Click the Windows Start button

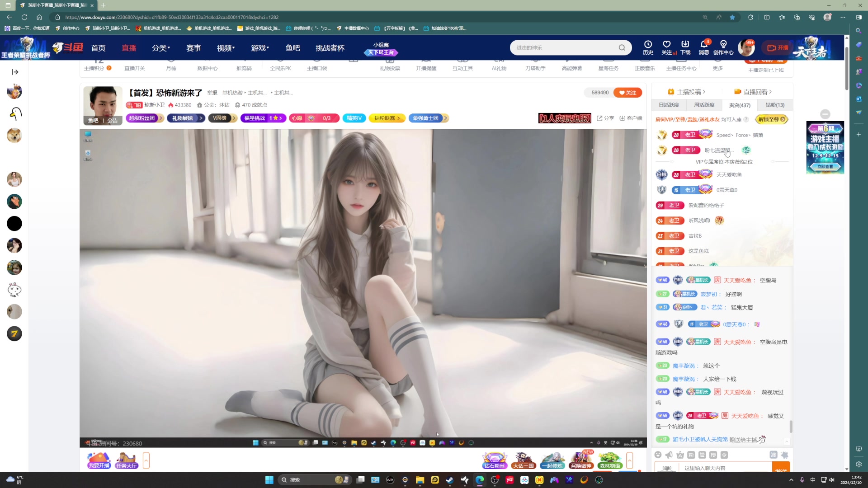click(269, 480)
